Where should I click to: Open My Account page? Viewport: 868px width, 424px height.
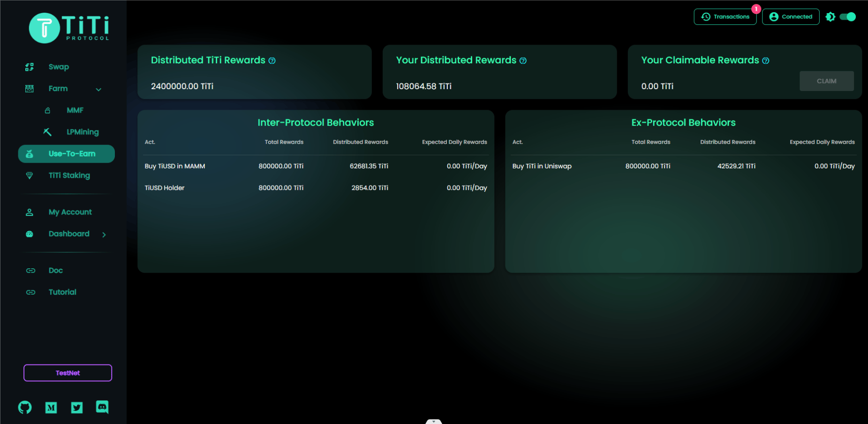tap(70, 212)
